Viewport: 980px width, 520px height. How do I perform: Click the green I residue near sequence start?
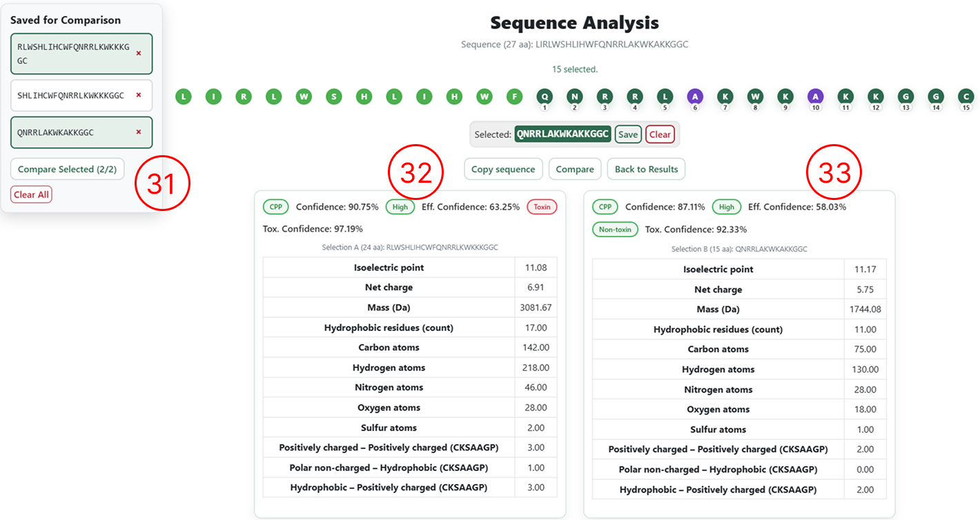213,97
